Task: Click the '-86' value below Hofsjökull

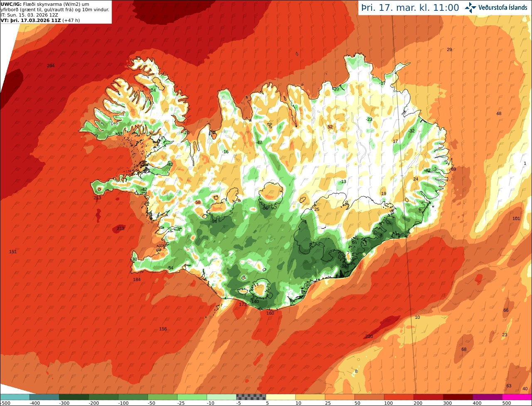Action: click(265, 208)
